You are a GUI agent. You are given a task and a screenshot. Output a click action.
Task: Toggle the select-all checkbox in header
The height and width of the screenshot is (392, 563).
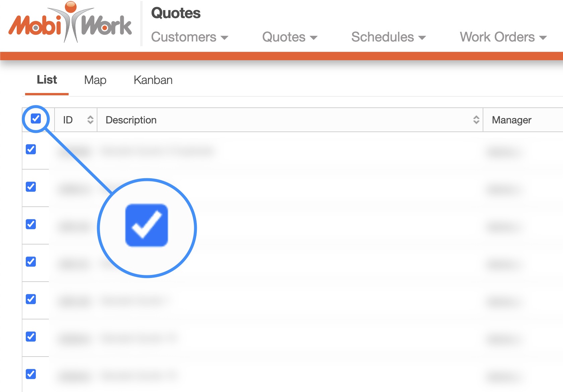coord(36,118)
